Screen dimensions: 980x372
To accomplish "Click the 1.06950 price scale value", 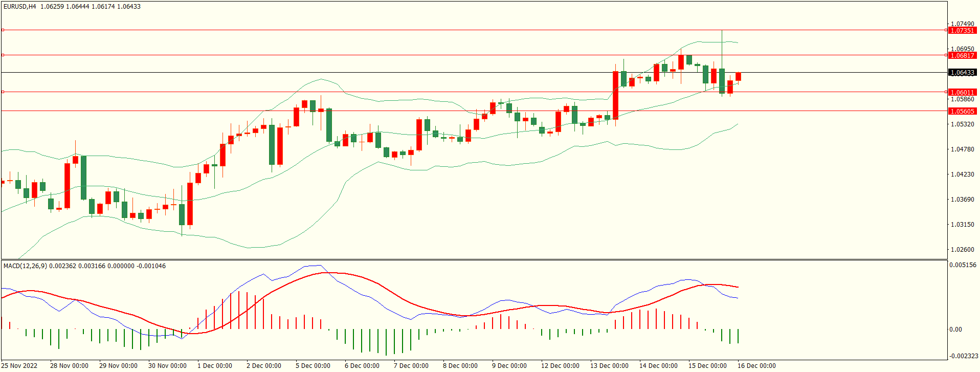I will [962, 49].
